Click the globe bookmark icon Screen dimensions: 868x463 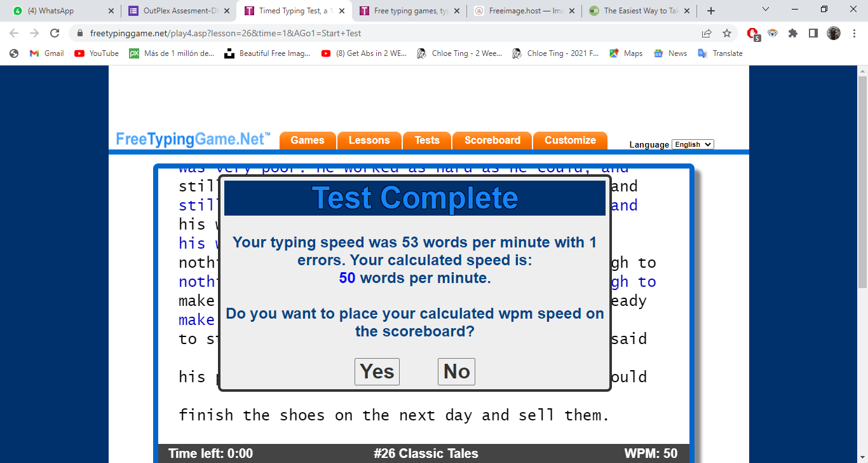[14, 53]
